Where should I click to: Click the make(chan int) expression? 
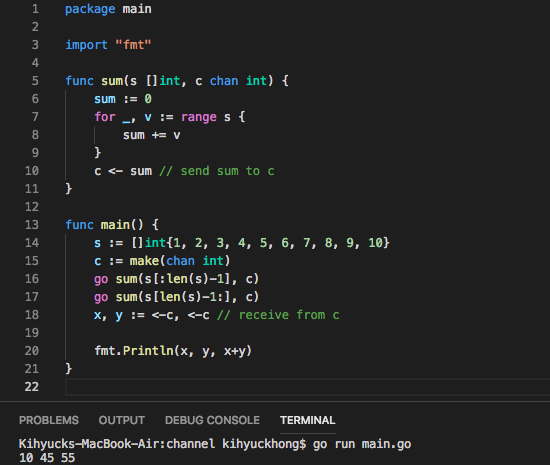click(180, 261)
